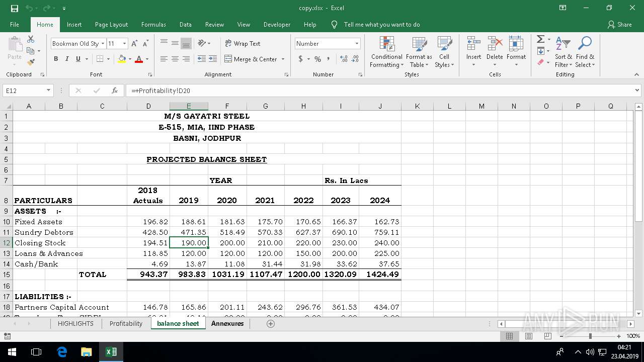Click the Increase Indent icon
The width and height of the screenshot is (644, 362).
[213, 59]
